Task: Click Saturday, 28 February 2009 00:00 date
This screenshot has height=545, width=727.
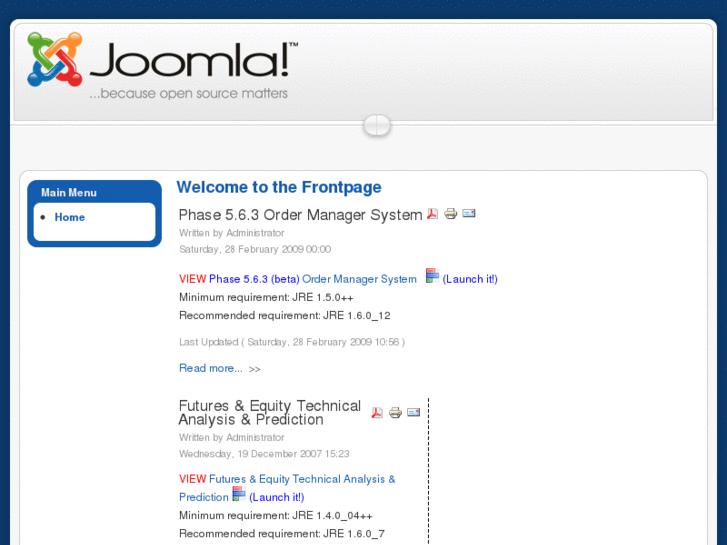Action: coord(255,250)
